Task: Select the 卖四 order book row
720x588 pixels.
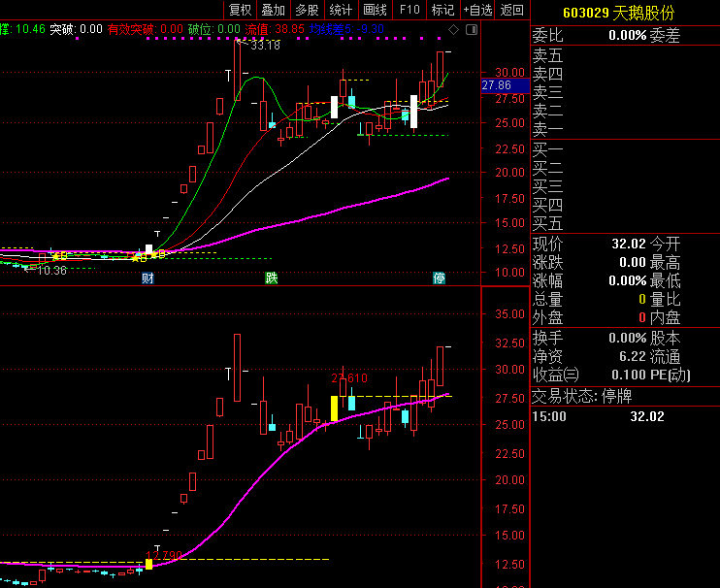Action: tap(625, 75)
